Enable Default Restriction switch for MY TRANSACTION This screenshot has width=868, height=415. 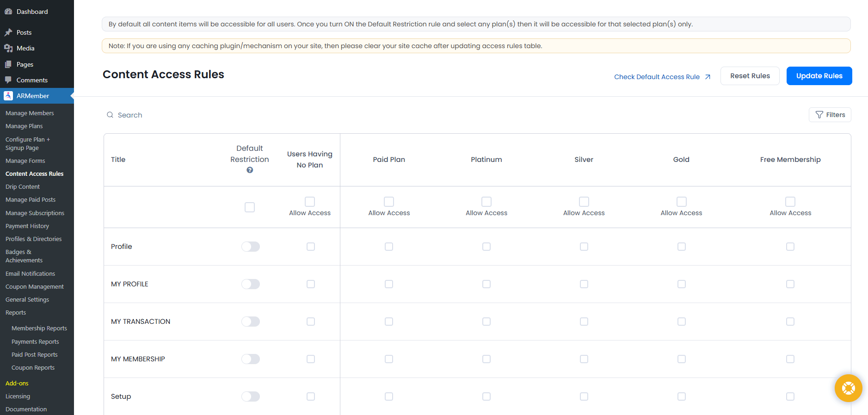(x=250, y=322)
